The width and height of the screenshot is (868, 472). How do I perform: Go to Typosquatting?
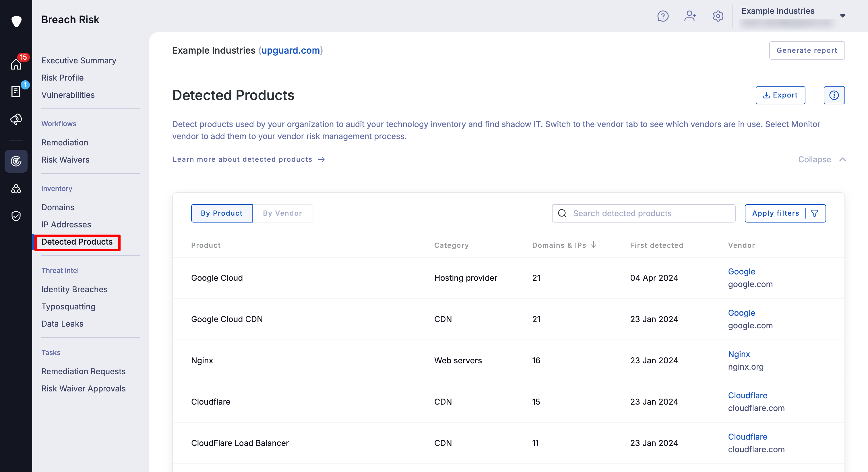(68, 307)
